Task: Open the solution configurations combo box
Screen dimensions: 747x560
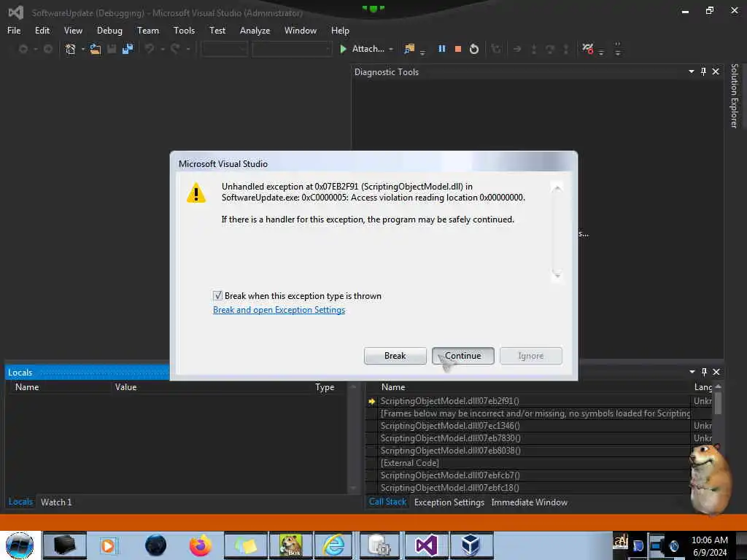Action: pyautogui.click(x=224, y=49)
